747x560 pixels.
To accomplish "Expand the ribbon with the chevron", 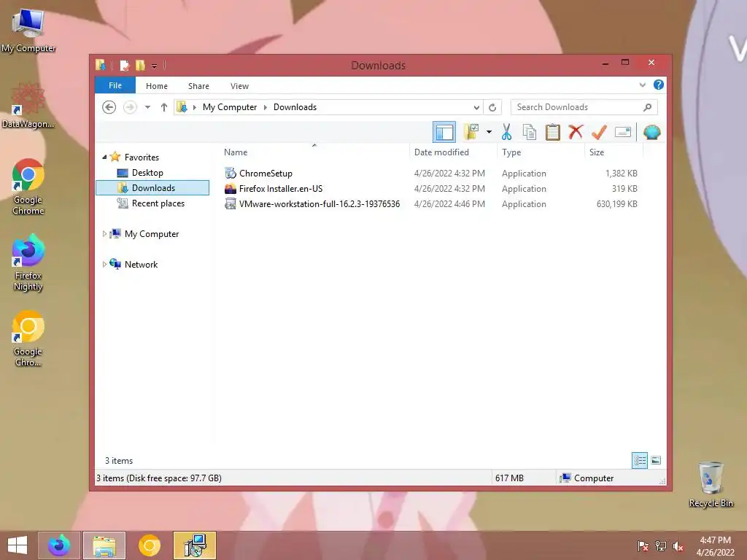I will click(642, 85).
